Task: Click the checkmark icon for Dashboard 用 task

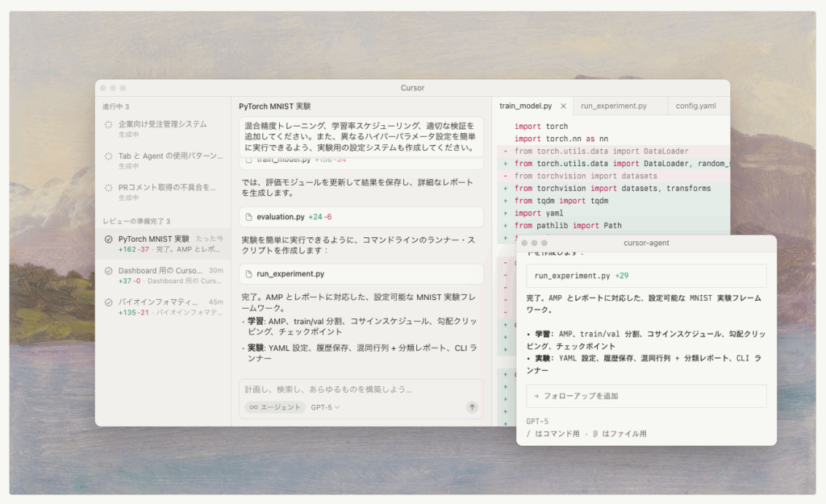Action: (108, 271)
